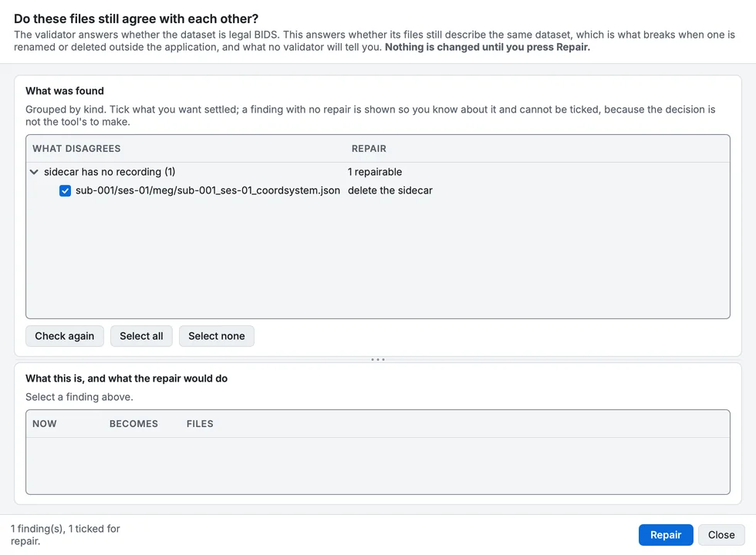Click the '1 repairable' group summary
Image resolution: width=756 pixels, height=555 pixels.
[x=375, y=172]
